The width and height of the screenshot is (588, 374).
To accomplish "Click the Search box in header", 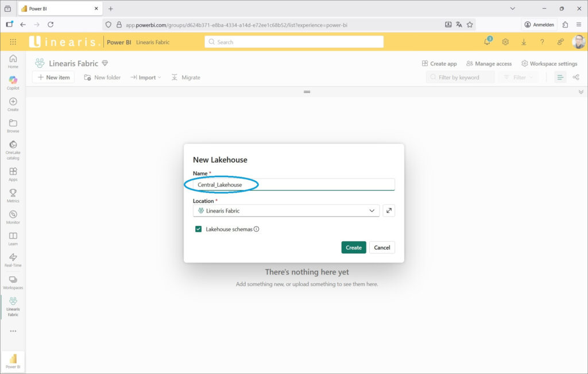I will pyautogui.click(x=294, y=42).
